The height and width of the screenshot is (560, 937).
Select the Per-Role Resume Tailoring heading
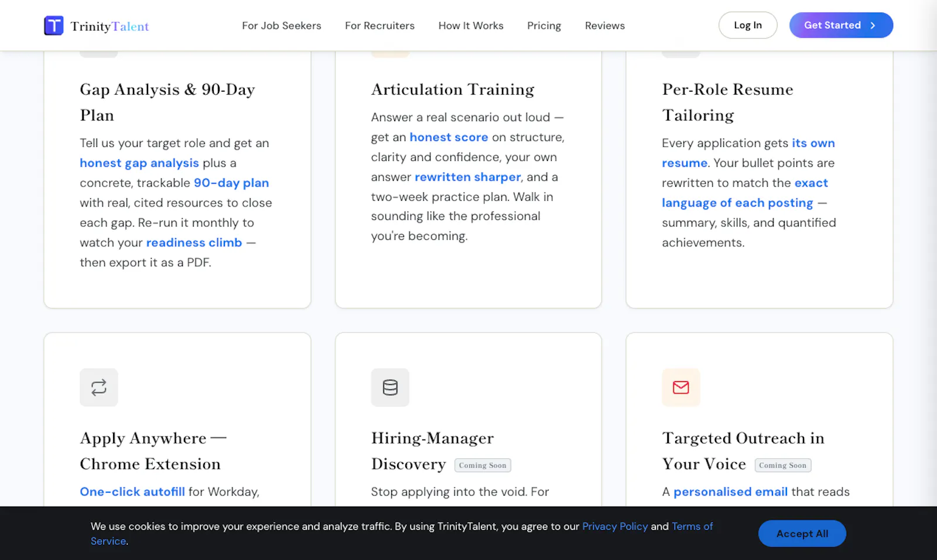coord(728,102)
